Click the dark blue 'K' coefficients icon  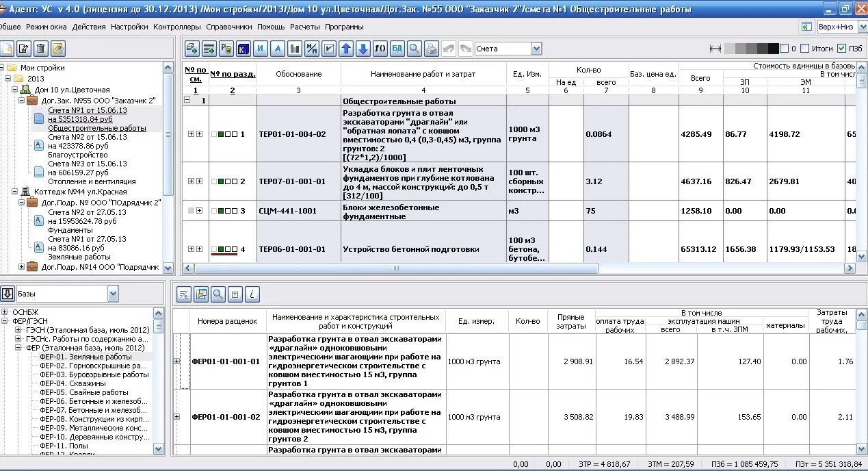tap(244, 49)
